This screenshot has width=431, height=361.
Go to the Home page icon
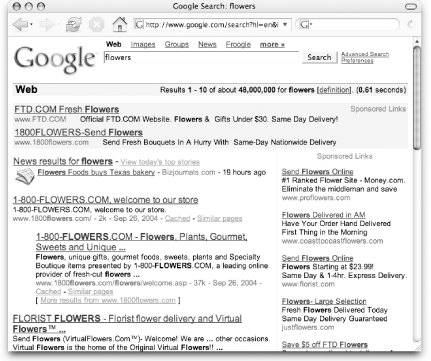120,24
